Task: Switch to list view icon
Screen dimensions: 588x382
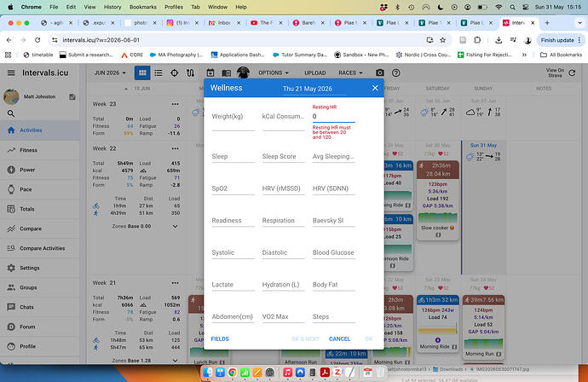Action: click(x=159, y=72)
